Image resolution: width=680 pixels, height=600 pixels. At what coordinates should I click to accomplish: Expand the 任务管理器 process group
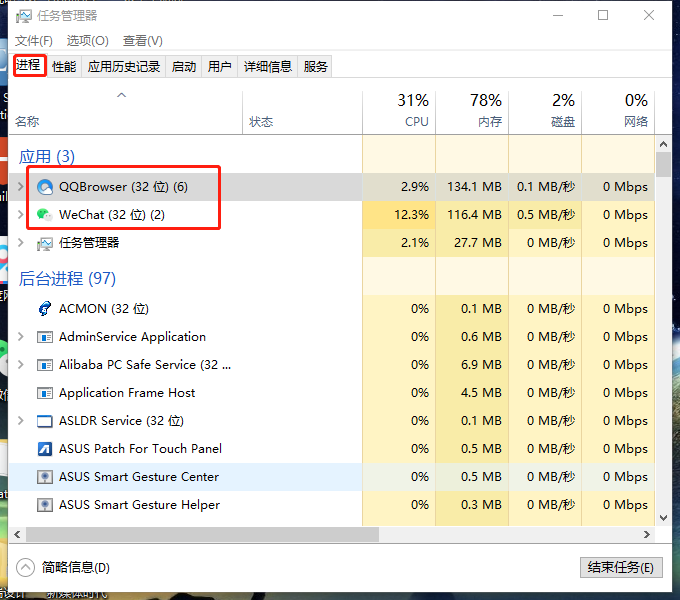(x=20, y=243)
